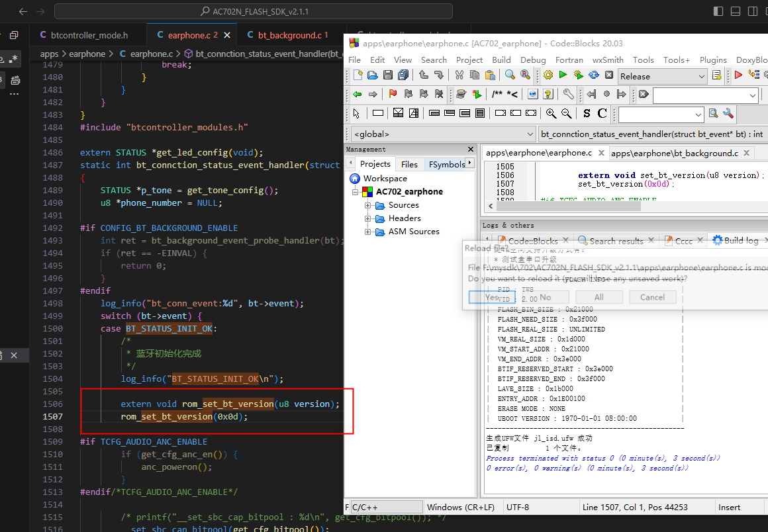The image size is (768, 532).
Task: Click the AC702N_FLASH_SDK search box
Action: (253, 11)
